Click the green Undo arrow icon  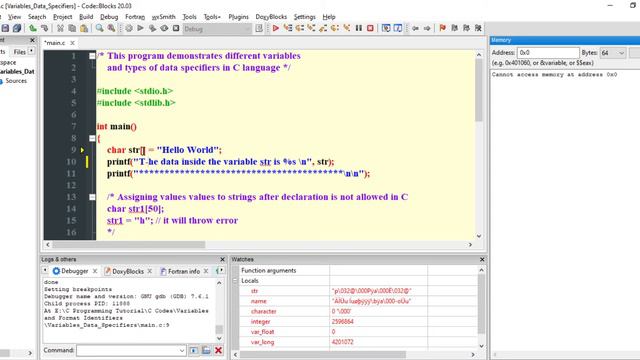32,28
